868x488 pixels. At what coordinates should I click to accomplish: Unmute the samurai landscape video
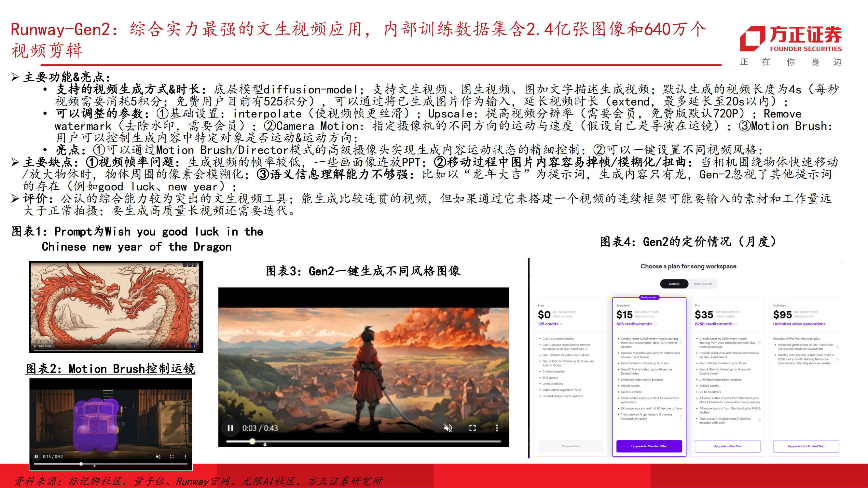448,428
